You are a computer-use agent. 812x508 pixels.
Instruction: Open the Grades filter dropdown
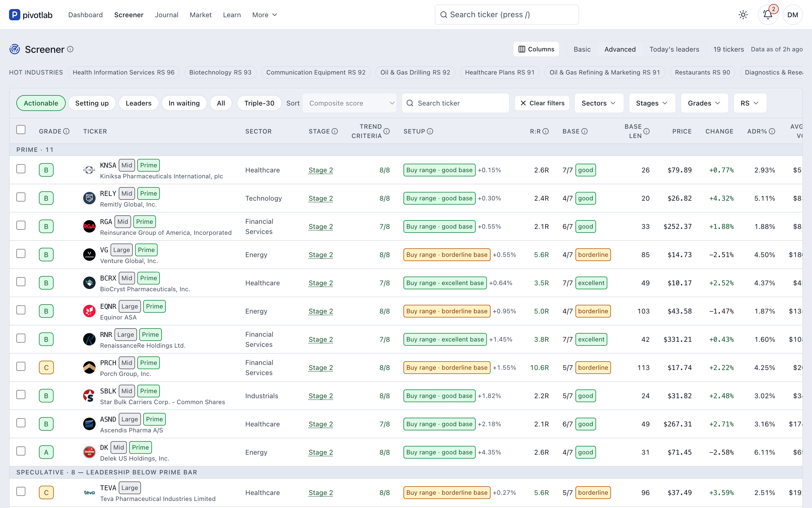click(x=704, y=103)
